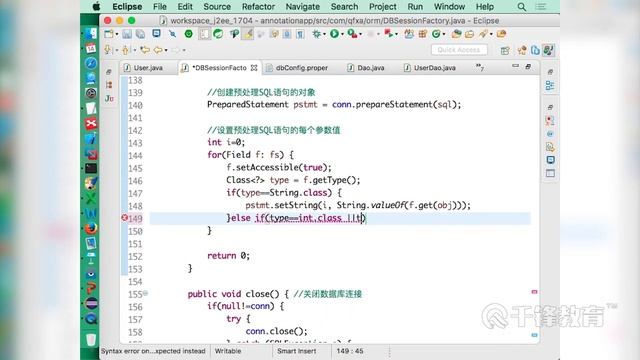Click the 149 : 45 cursor position
This screenshot has height=360, width=640.
tap(350, 351)
